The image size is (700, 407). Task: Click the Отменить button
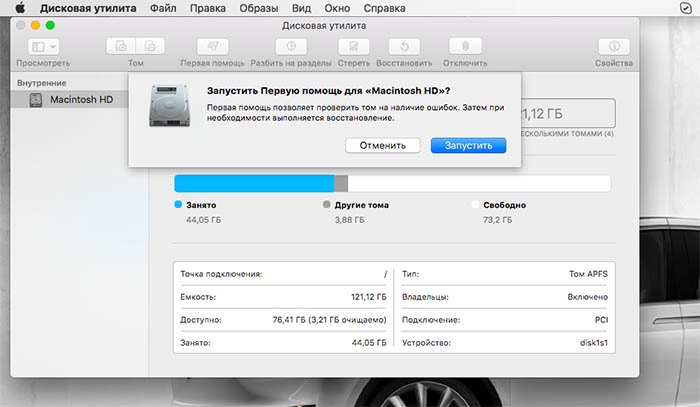pyautogui.click(x=383, y=145)
